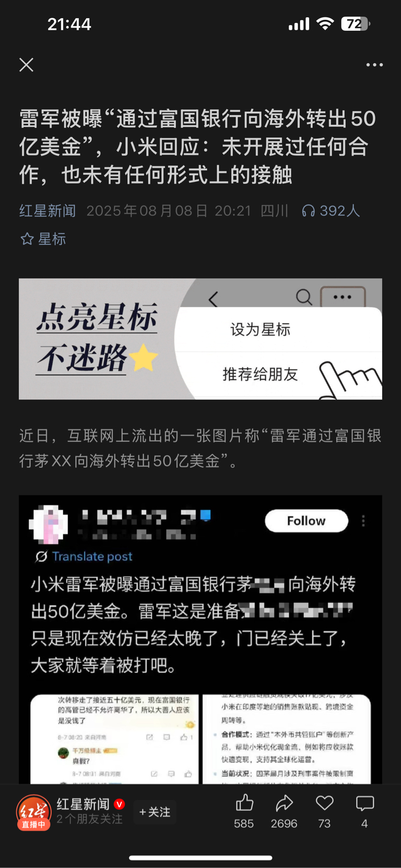Tap the share arrow icon
The height and width of the screenshot is (868, 401).
click(284, 803)
